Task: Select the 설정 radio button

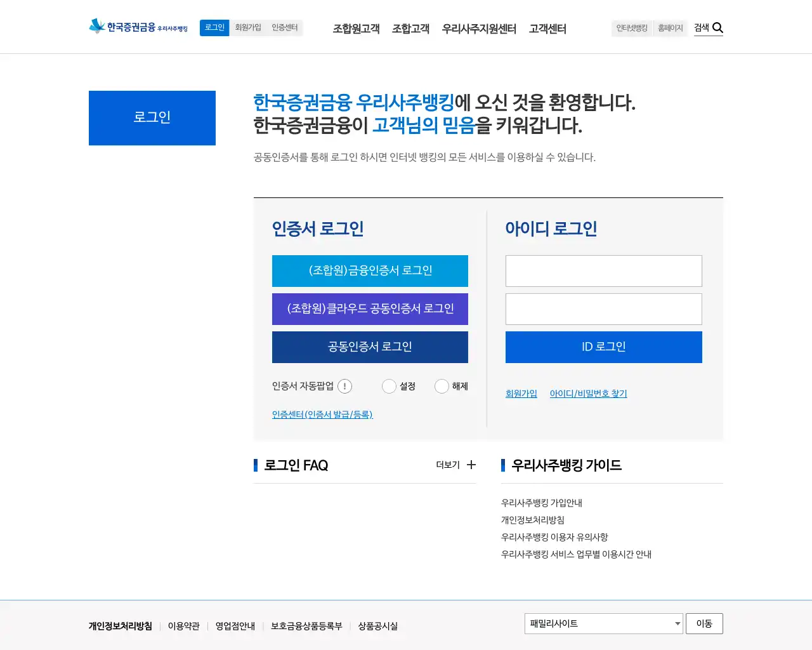Action: [389, 386]
